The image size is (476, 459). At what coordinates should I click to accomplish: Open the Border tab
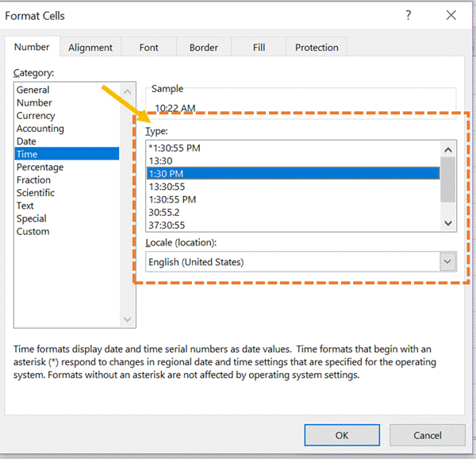(204, 48)
